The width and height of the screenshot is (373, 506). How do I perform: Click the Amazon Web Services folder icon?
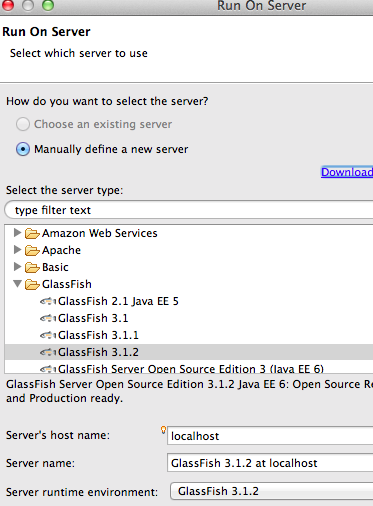coord(32,233)
